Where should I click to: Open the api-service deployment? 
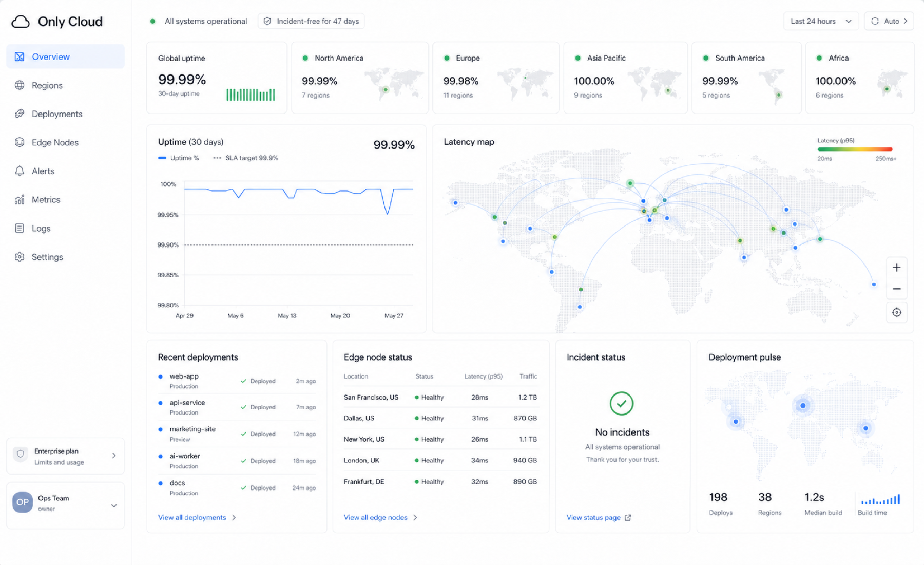(237, 407)
